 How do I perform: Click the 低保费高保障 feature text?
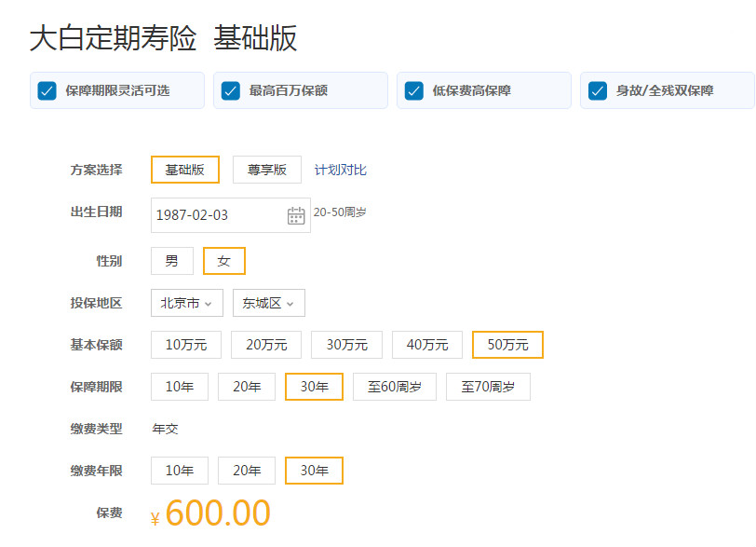click(471, 90)
